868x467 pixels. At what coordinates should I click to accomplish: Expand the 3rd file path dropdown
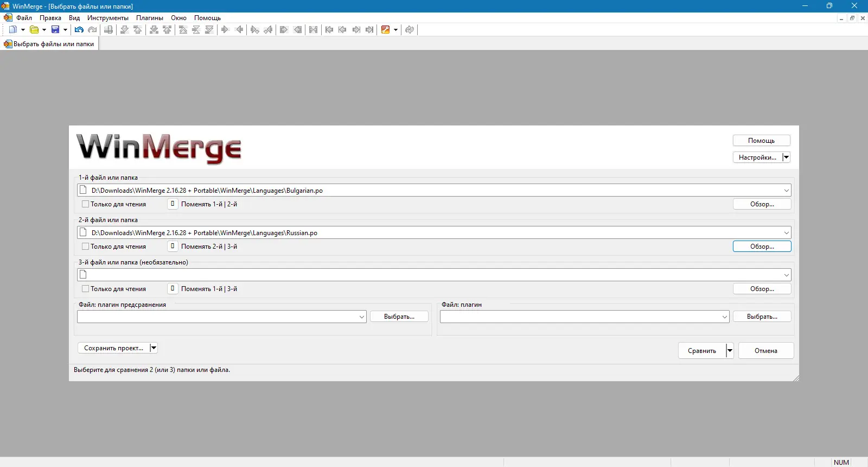click(x=786, y=275)
